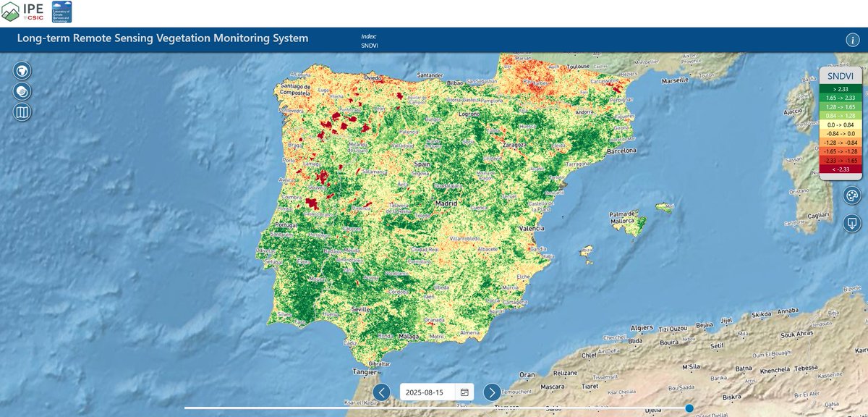Select the '< -2.33' legend swatch

pyautogui.click(x=841, y=170)
